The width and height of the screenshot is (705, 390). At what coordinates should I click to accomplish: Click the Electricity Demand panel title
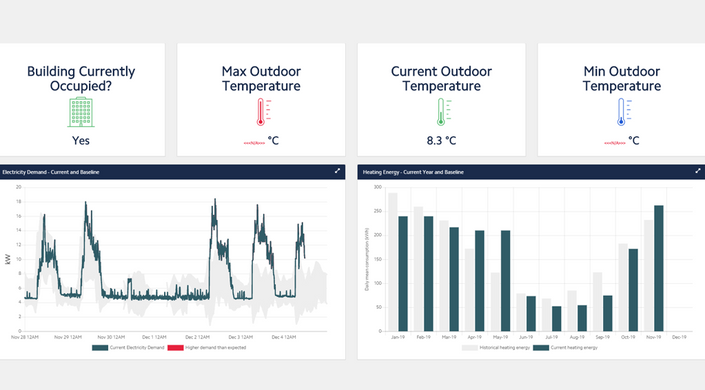(x=50, y=172)
